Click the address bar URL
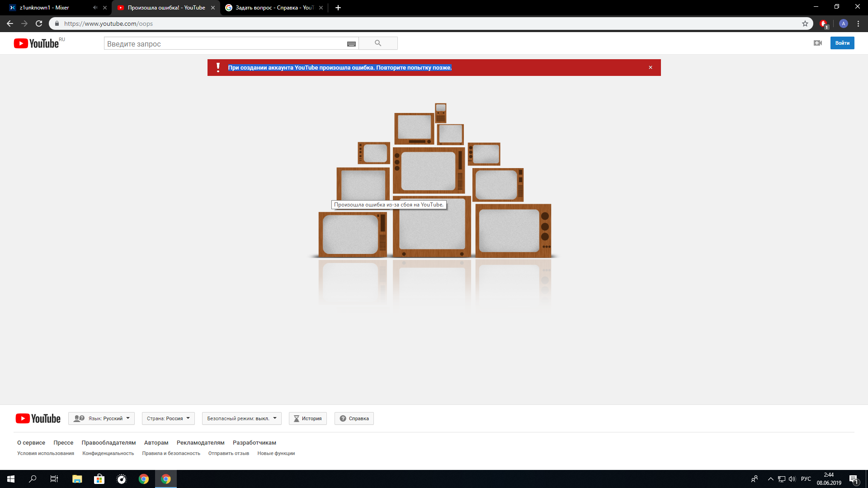Screen dimensions: 868x488 108,23
